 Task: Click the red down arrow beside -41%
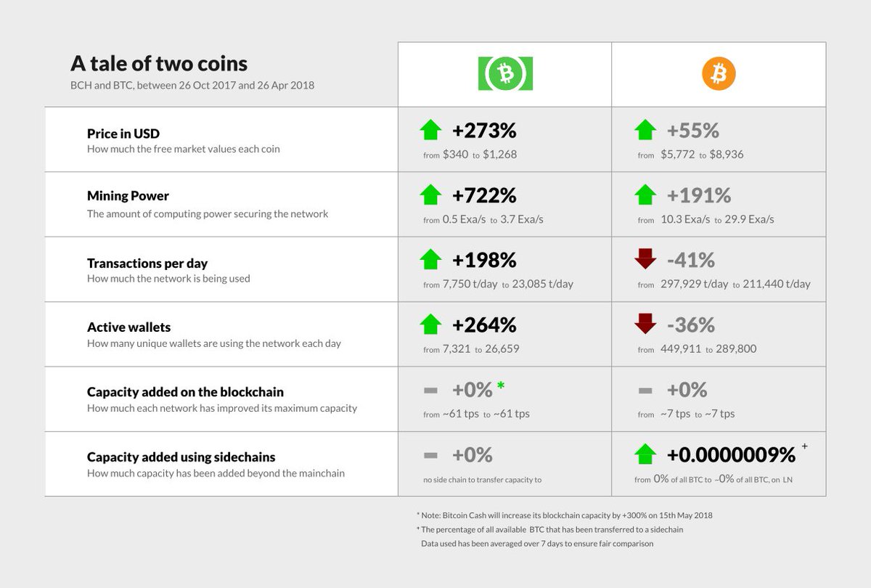(x=645, y=258)
